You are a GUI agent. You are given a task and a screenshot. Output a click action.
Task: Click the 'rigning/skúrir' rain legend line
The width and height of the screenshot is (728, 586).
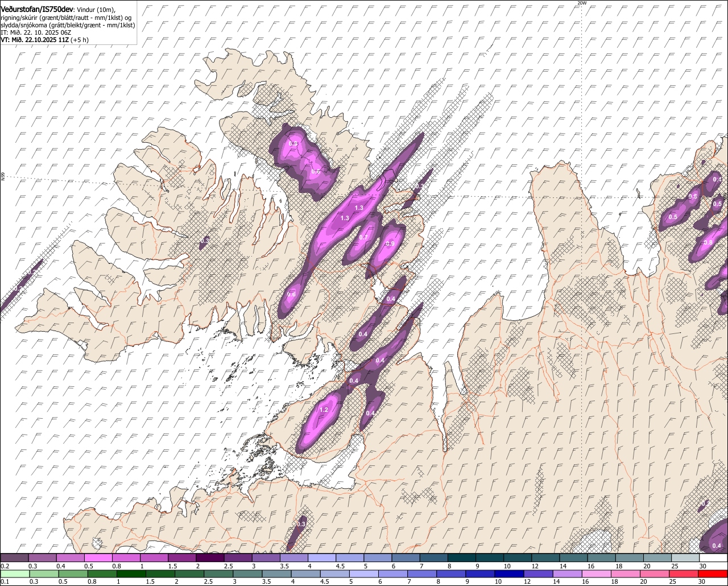[67, 17]
